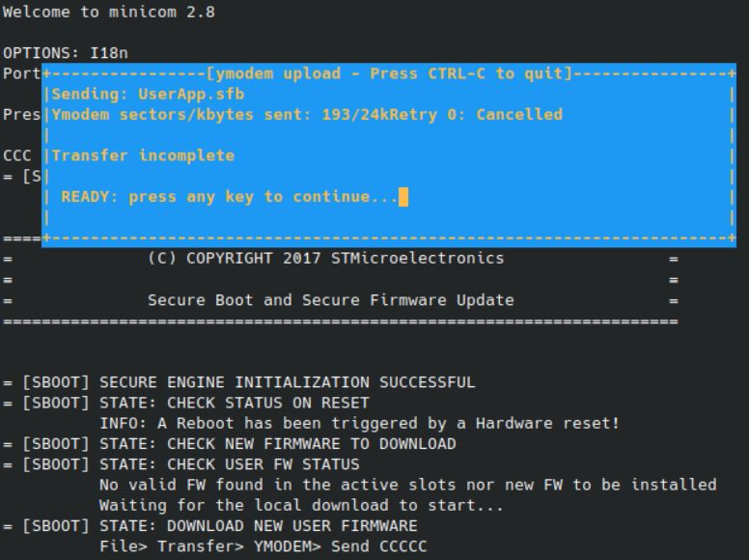Click the "OPTIONS: I18n" line
This screenshot has width=749, height=560.
[66, 53]
